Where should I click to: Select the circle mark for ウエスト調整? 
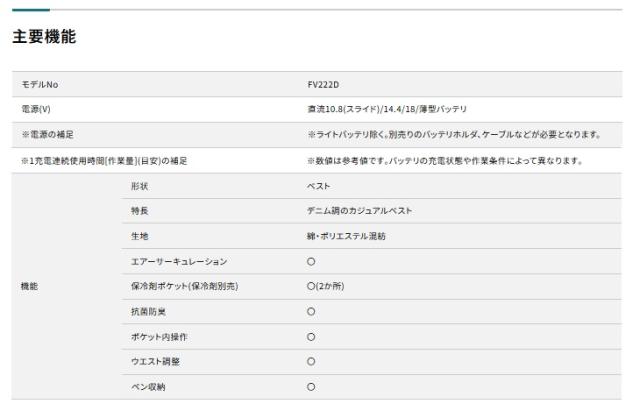click(311, 362)
